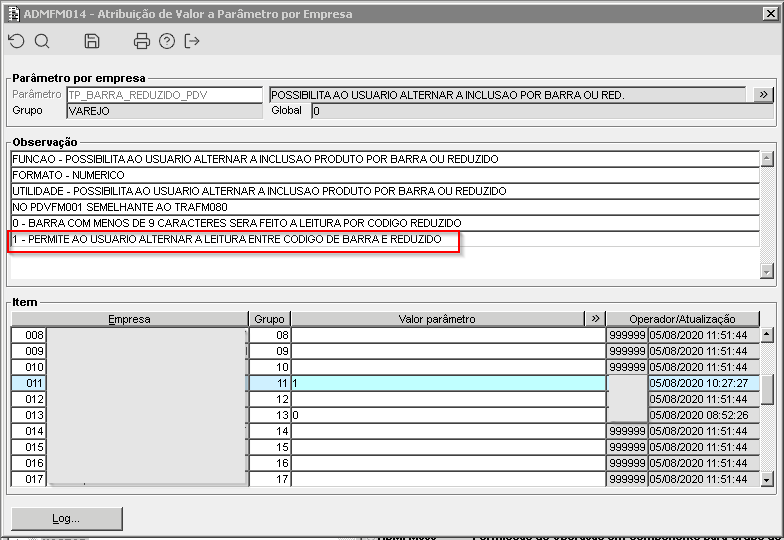Image resolution: width=784 pixels, height=540 pixels.
Task: Click the Parâmetro input field
Action: 164,94
